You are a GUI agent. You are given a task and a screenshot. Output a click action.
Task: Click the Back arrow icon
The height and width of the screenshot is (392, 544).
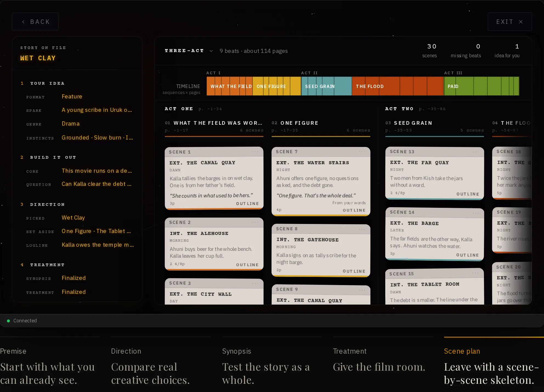tap(23, 22)
